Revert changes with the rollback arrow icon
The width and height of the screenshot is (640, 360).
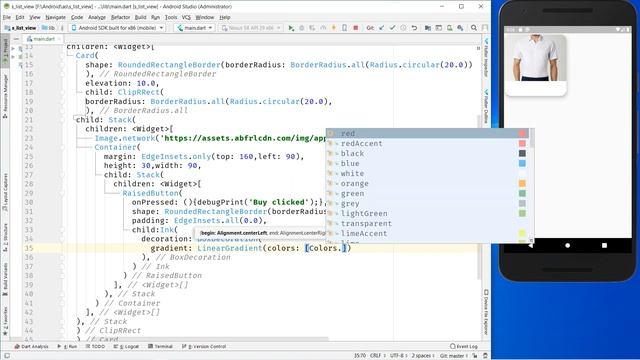[x=414, y=28]
